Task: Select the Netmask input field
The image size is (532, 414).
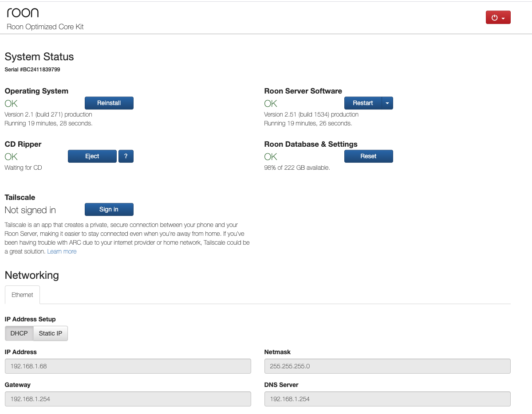Action: [x=387, y=366]
